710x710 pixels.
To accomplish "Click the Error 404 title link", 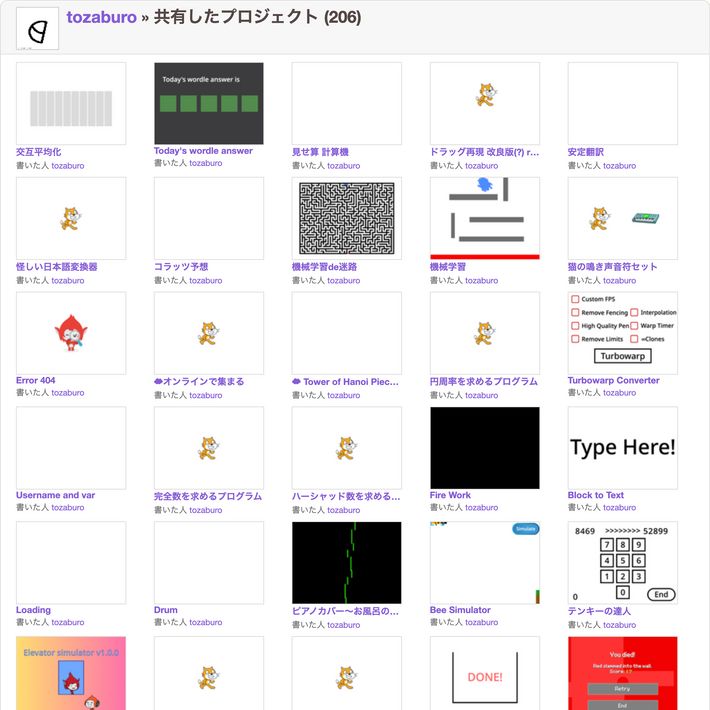I will [36, 380].
